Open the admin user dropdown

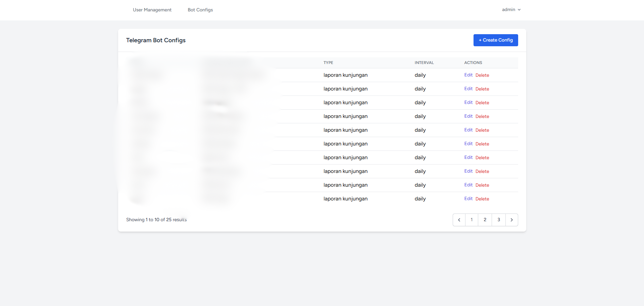pos(511,10)
